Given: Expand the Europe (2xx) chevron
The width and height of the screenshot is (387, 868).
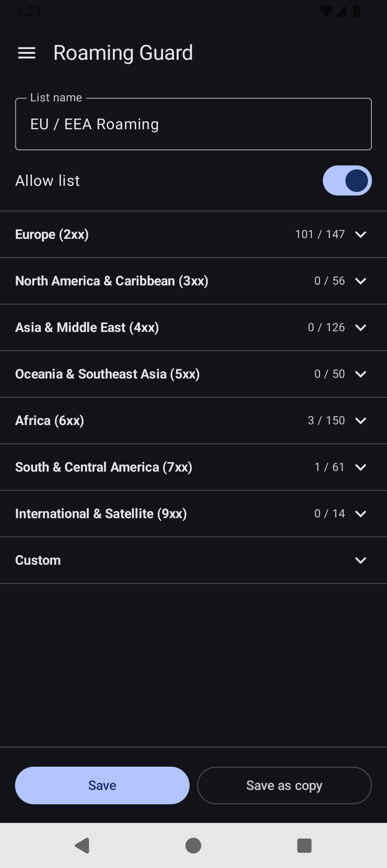Looking at the screenshot, I should pyautogui.click(x=360, y=235).
